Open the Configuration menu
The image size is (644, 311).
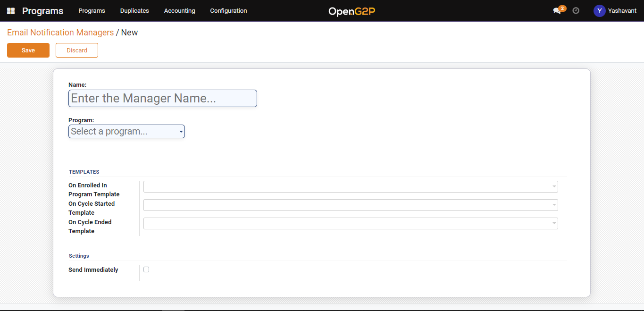click(228, 11)
